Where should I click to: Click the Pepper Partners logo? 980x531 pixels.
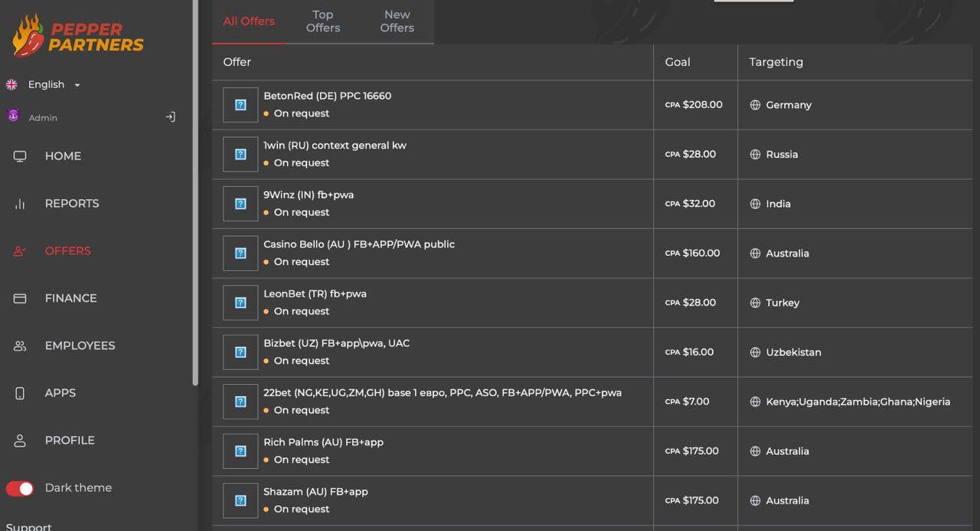click(x=78, y=36)
